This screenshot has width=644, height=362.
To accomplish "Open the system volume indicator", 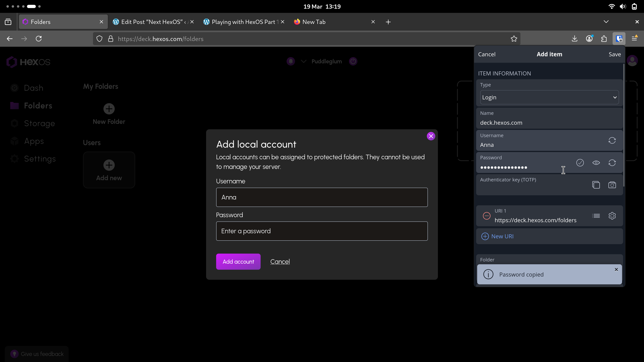I will [x=623, y=6].
